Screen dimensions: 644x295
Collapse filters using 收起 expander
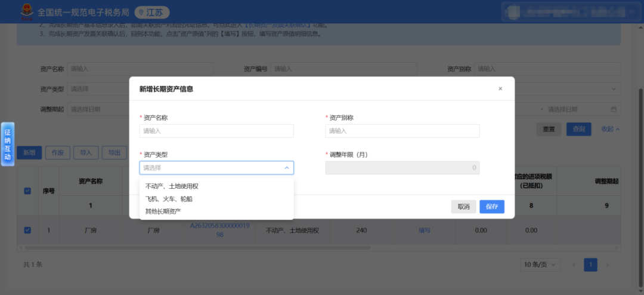pyautogui.click(x=610, y=129)
